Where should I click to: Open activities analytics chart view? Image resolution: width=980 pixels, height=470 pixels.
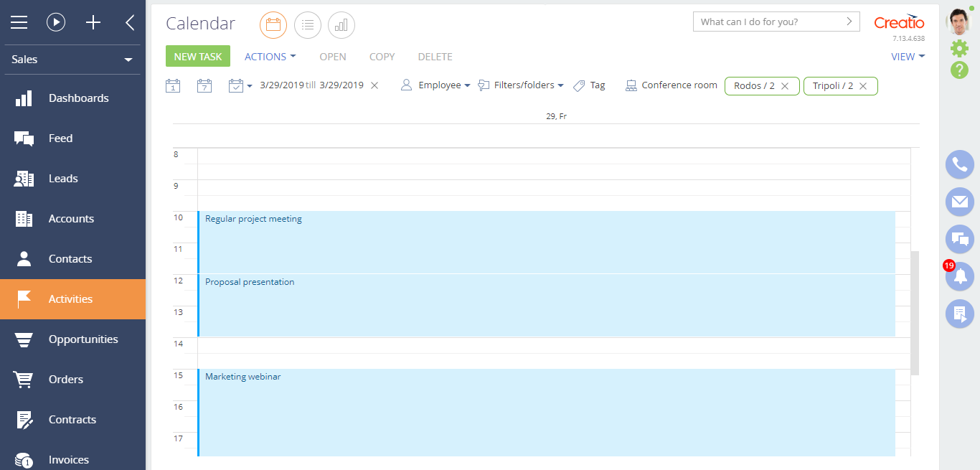[341, 25]
